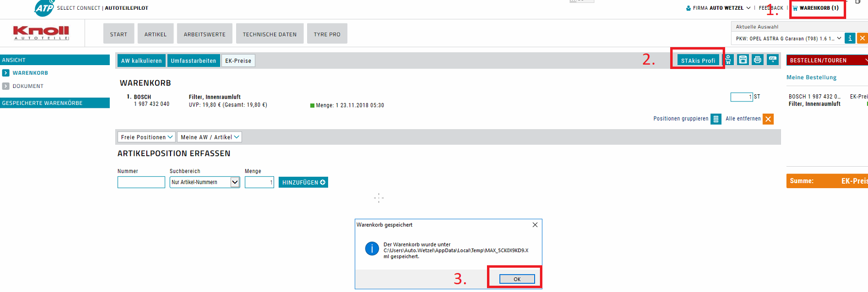Open the ARBEITSWERTE tab

click(205, 34)
